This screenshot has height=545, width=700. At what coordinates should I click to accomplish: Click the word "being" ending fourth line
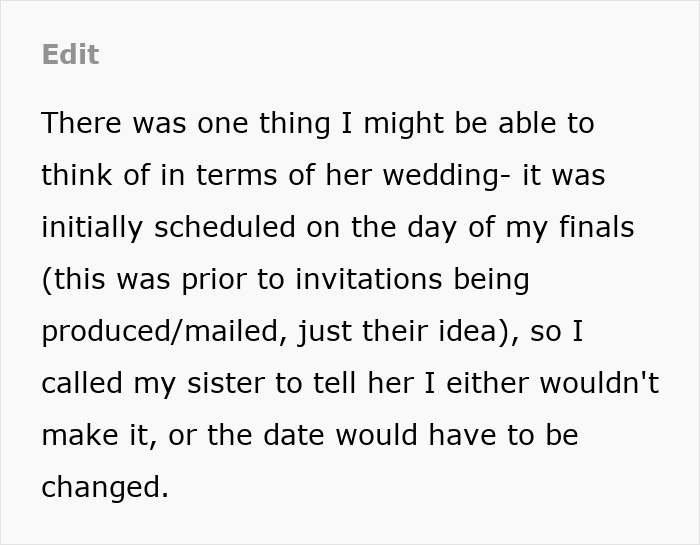[492, 279]
